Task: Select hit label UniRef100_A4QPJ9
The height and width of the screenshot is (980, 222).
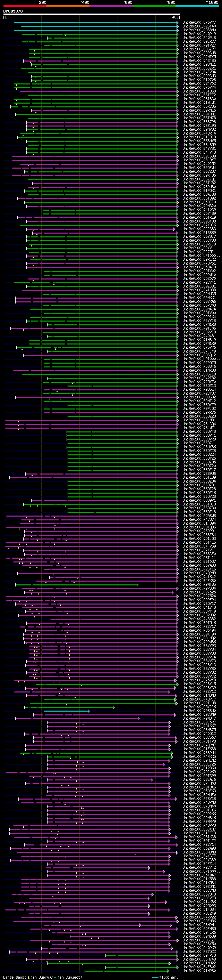Action: click(199, 34)
